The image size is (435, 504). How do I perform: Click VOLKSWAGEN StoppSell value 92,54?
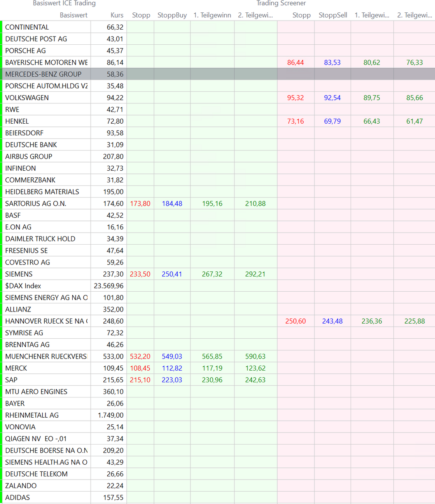tap(332, 98)
